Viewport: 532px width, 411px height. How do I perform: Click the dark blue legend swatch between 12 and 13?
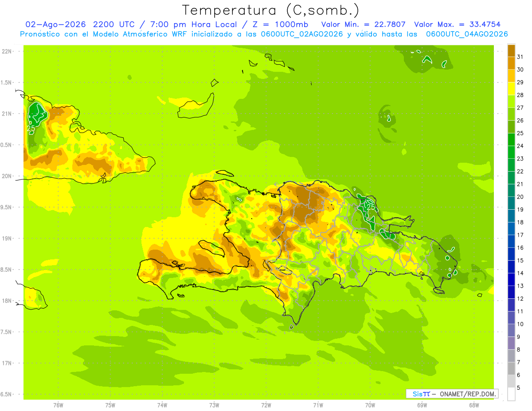coord(511,292)
